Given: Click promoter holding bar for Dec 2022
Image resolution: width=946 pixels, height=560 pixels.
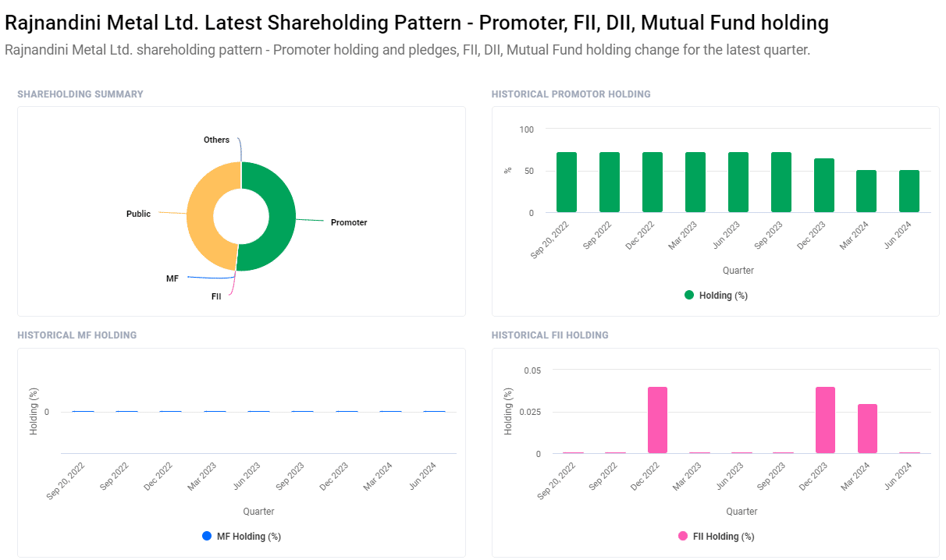Looking at the screenshot, I should point(653,183).
